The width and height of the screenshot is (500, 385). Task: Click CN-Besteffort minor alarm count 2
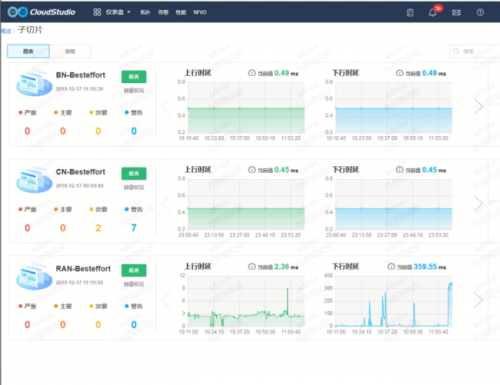tap(98, 228)
